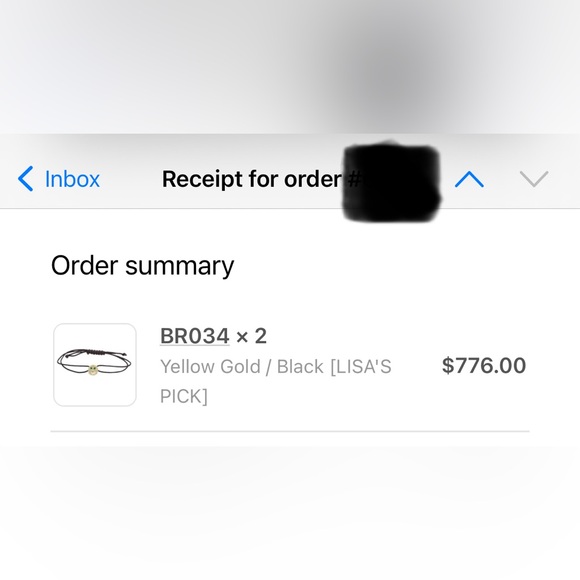
Task: Click the divider line under the item
Action: [x=290, y=431]
